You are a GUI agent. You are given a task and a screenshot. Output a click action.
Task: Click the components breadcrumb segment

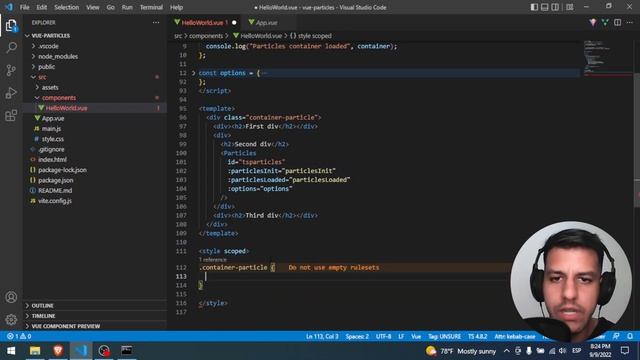coord(206,36)
